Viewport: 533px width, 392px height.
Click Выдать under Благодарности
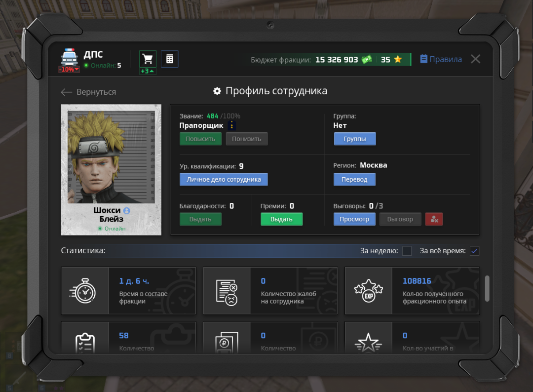200,219
